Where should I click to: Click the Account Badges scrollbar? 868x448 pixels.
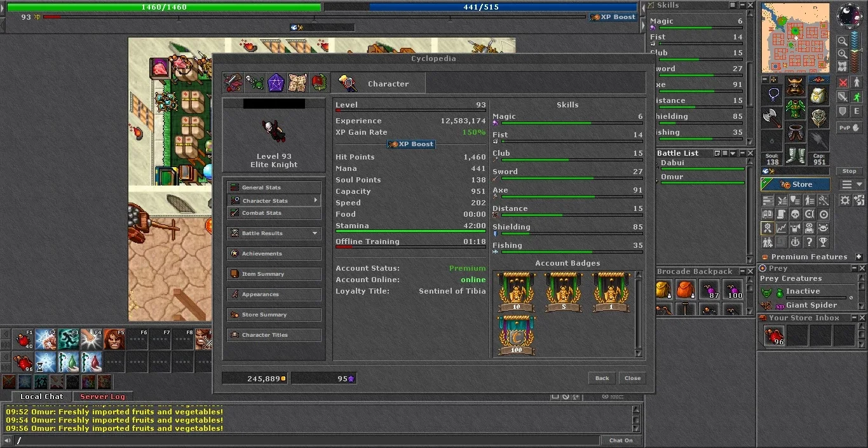(x=639, y=313)
